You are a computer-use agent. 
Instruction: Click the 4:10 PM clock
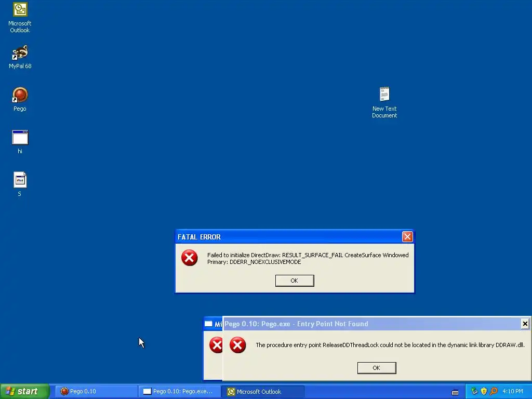click(x=513, y=391)
